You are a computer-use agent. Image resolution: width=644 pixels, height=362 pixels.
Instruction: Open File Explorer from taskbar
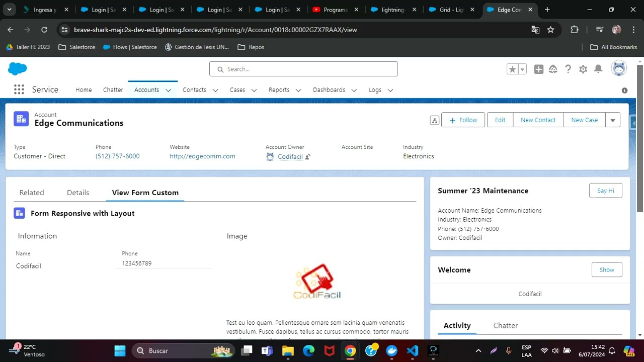click(288, 350)
